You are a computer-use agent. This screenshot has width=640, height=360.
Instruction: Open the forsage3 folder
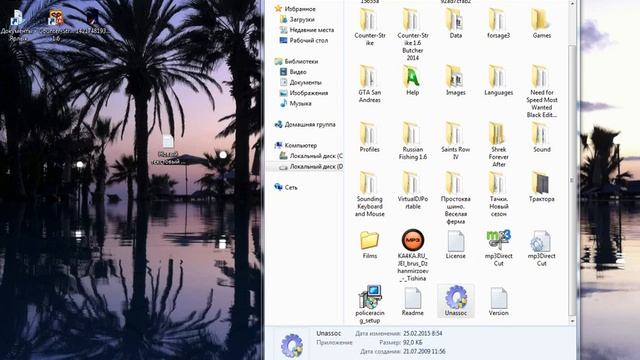pos(498,22)
